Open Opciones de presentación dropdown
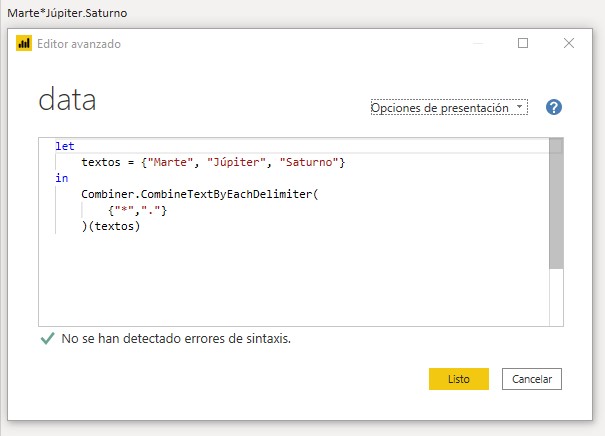Screen dimensions: 605x436 pos(449,107)
